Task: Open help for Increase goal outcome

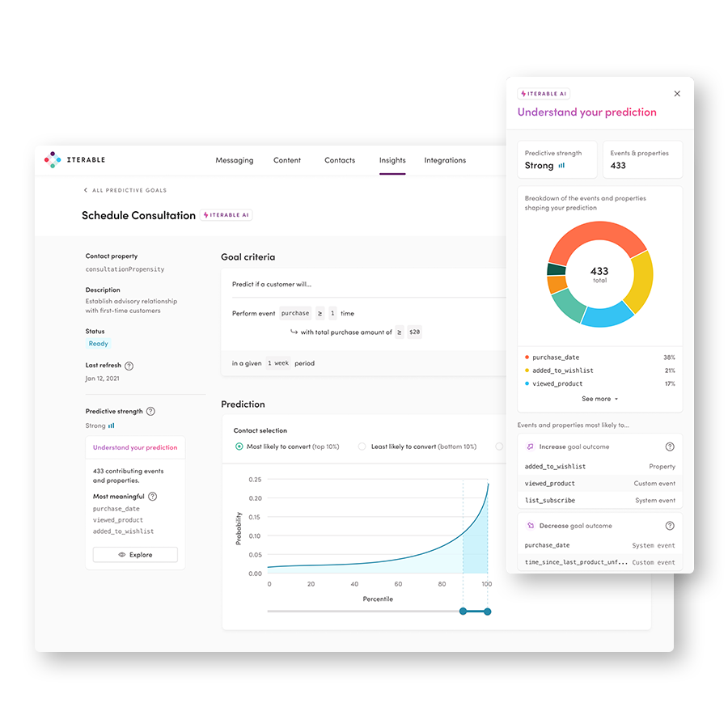Action: (x=670, y=447)
